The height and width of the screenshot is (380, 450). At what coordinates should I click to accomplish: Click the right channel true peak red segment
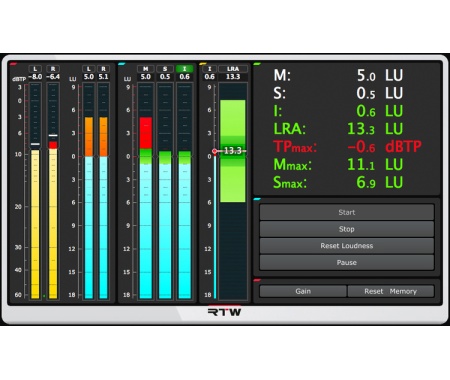click(53, 145)
